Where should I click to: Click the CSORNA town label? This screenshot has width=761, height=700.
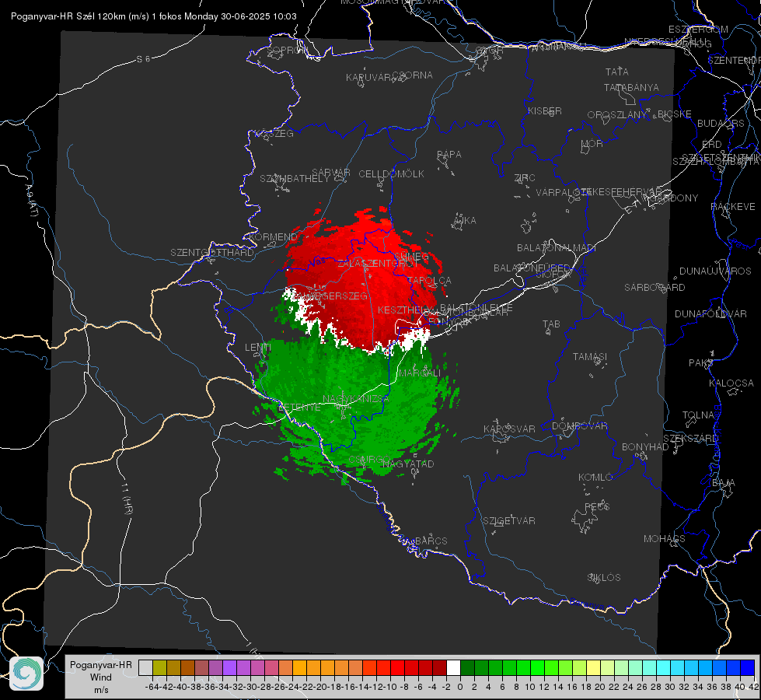coord(413,75)
